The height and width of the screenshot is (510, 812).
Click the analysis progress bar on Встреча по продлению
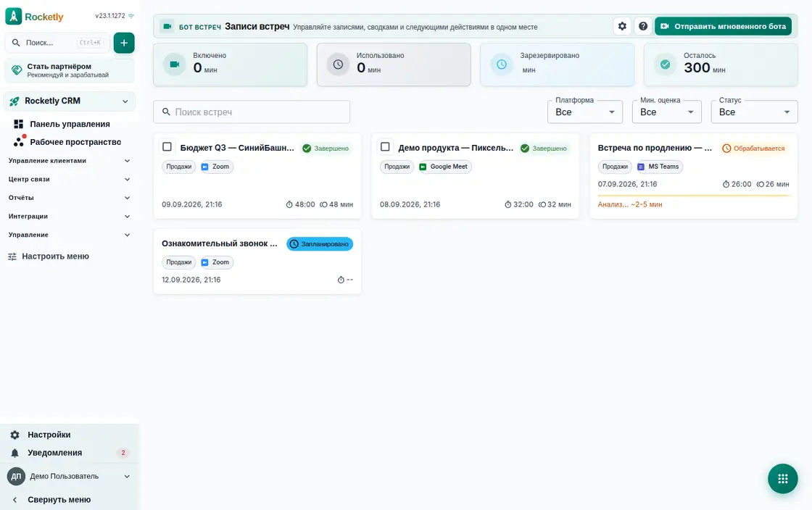pos(693,196)
